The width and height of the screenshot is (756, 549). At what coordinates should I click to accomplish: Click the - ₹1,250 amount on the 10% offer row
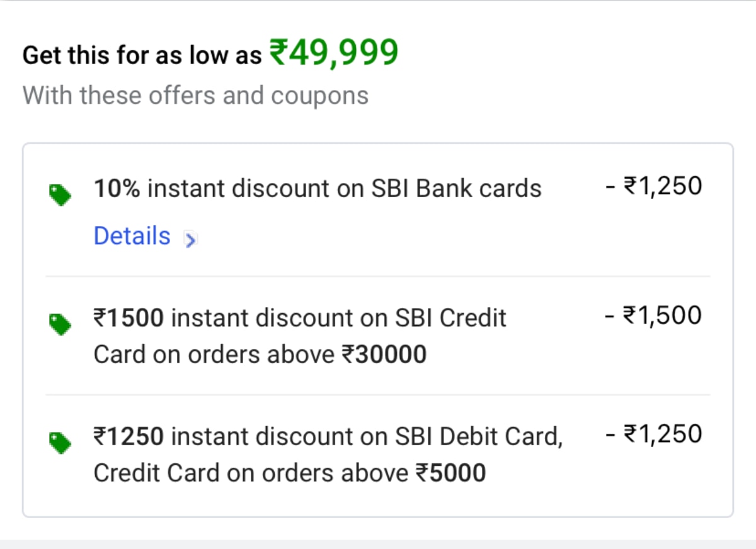point(653,186)
